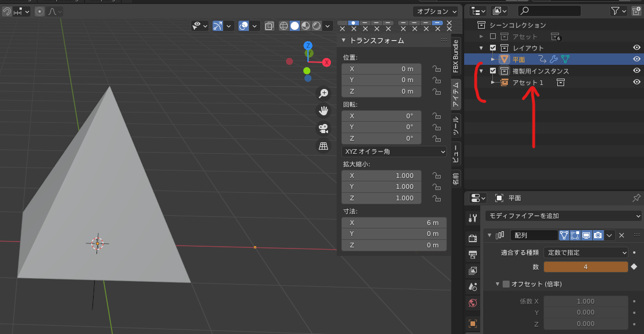
Task: Switch perspective/orthographic with the grid icon
Action: pyautogui.click(x=323, y=146)
